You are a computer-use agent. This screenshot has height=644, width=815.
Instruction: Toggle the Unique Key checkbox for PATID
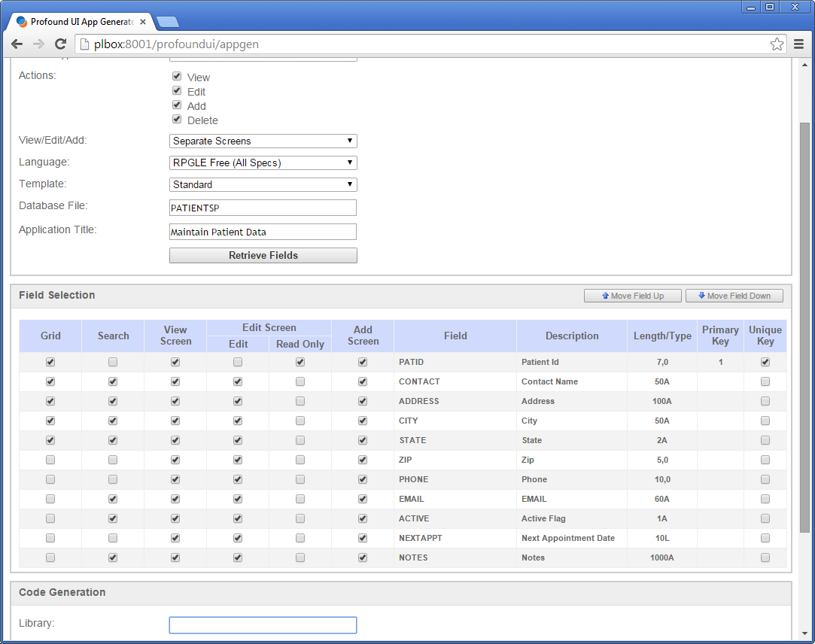click(765, 362)
